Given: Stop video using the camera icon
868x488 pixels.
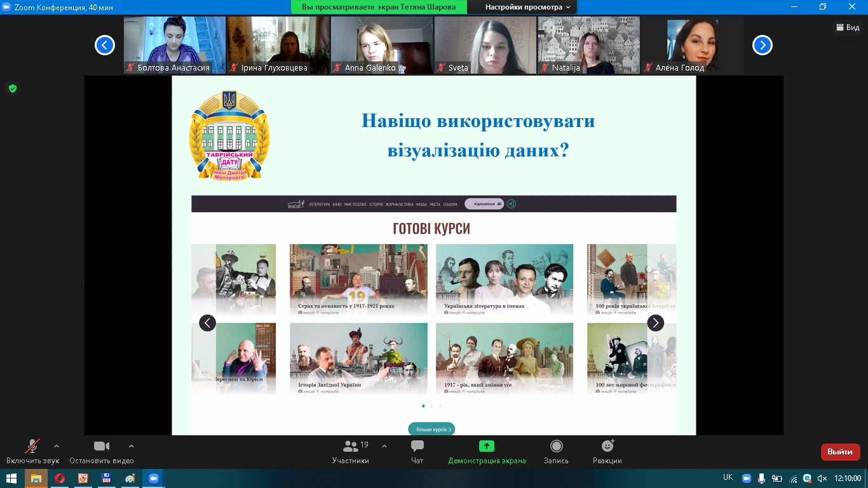Looking at the screenshot, I should coord(102,446).
